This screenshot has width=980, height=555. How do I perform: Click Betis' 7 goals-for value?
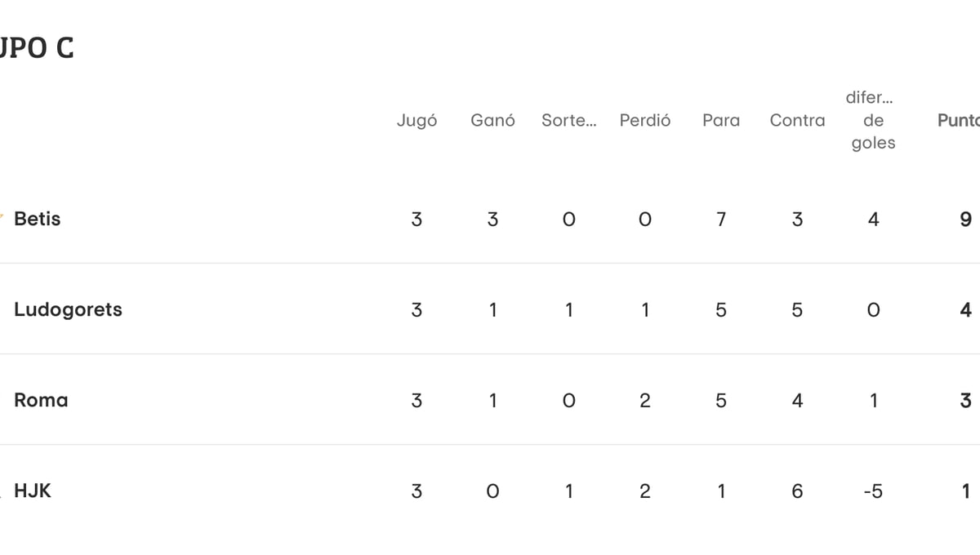pyautogui.click(x=720, y=219)
